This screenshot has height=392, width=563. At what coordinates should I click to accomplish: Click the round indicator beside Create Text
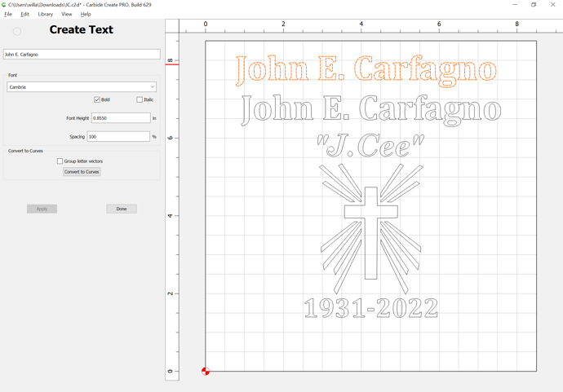click(17, 32)
